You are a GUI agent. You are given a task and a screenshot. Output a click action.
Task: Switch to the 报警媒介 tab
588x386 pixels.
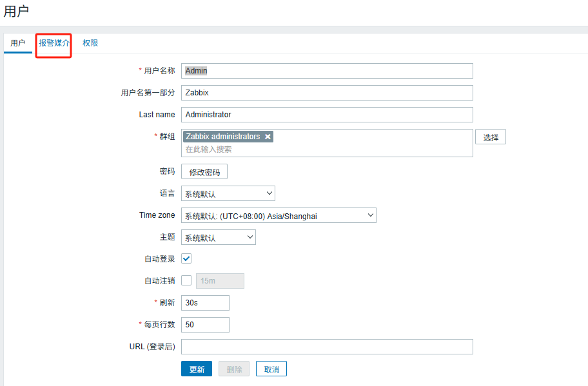pyautogui.click(x=54, y=43)
